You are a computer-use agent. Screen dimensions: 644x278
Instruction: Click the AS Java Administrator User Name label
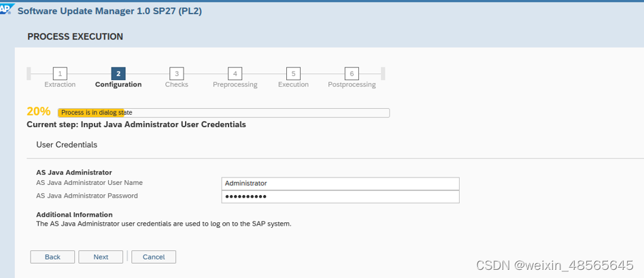[x=90, y=183]
